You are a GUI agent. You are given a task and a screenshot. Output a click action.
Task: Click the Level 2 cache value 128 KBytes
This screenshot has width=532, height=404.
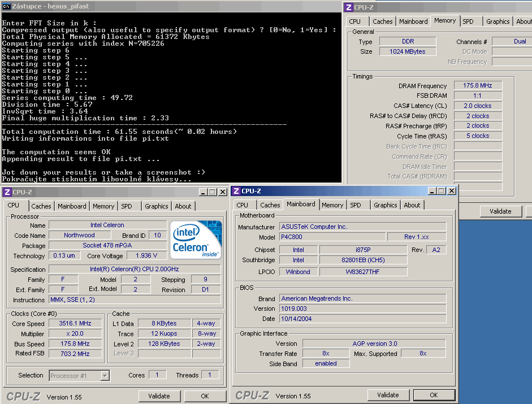pyautogui.click(x=164, y=344)
